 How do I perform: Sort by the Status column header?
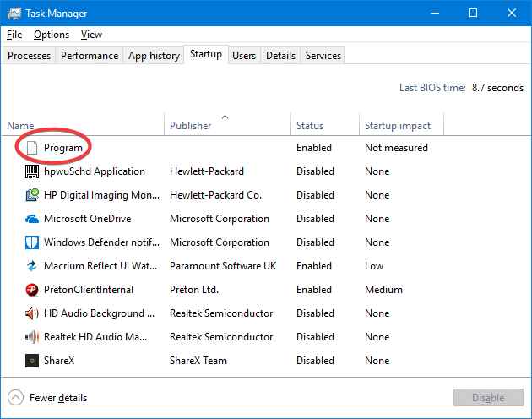coord(325,125)
